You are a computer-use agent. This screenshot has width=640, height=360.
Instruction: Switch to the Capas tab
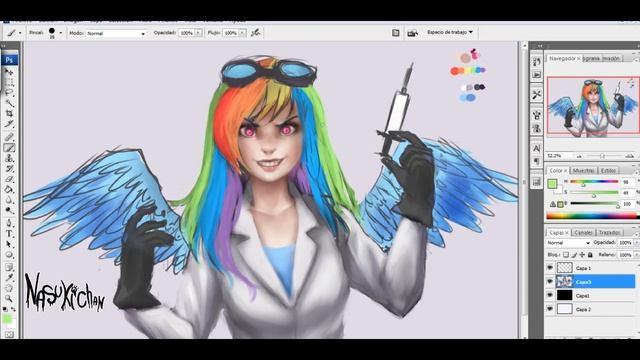click(x=558, y=232)
